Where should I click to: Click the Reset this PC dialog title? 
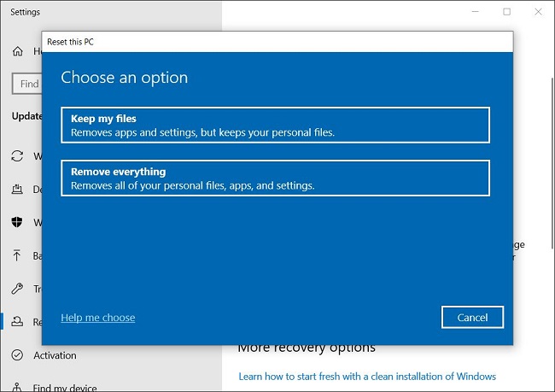pos(70,42)
